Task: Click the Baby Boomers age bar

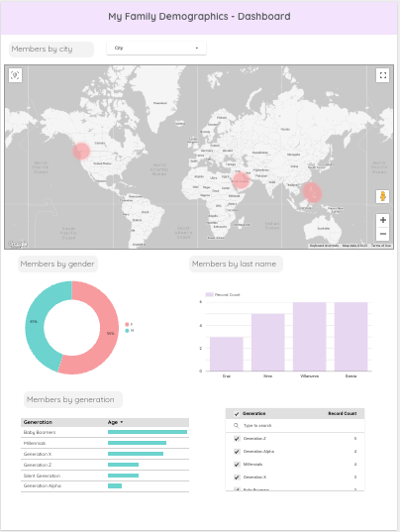Action: pos(148,432)
